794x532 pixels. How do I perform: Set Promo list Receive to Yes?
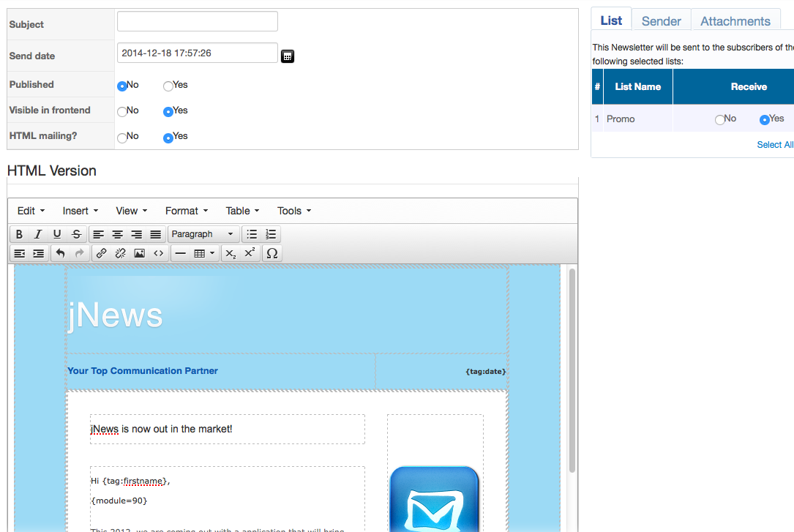[765, 120]
